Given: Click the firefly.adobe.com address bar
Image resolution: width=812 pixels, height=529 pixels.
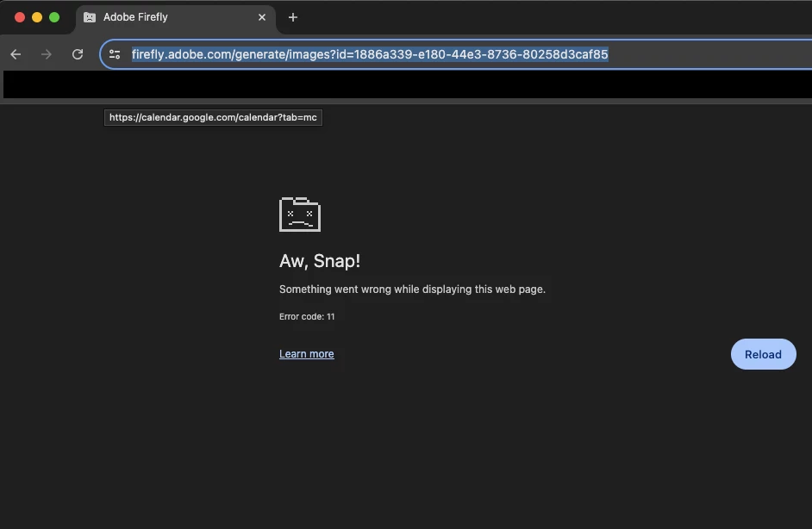Looking at the screenshot, I should pos(456,54).
